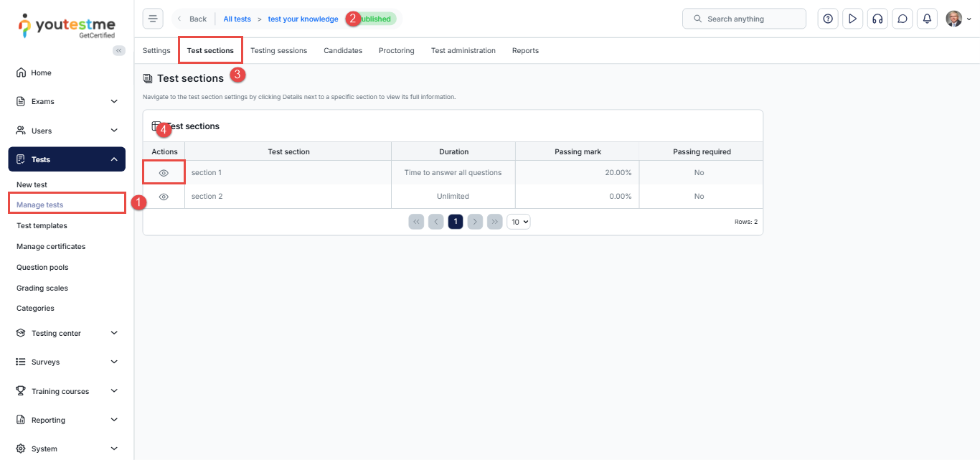Open the help question mark icon
This screenshot has width=980, height=460.
828,19
